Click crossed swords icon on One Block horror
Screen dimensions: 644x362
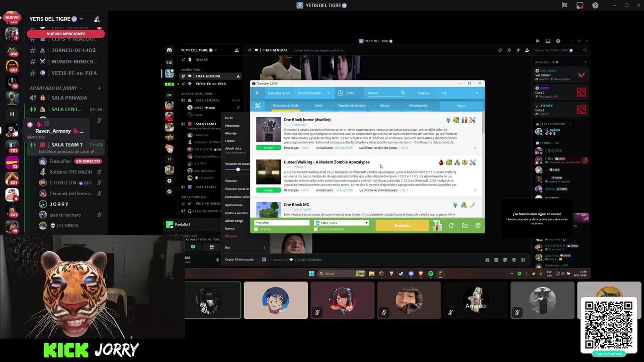[x=472, y=120]
